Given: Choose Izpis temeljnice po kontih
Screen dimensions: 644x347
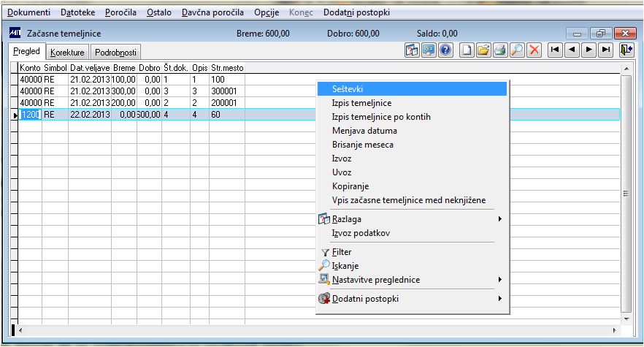Looking at the screenshot, I should point(412,117).
